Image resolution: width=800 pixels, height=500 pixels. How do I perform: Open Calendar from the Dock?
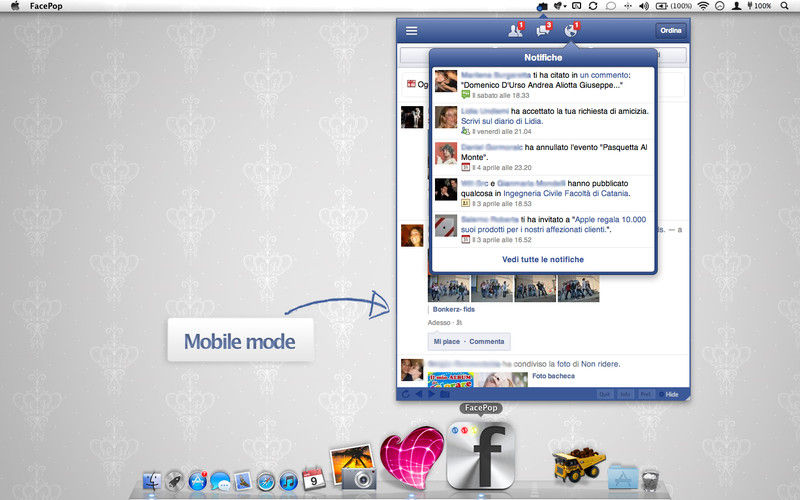coord(313,479)
